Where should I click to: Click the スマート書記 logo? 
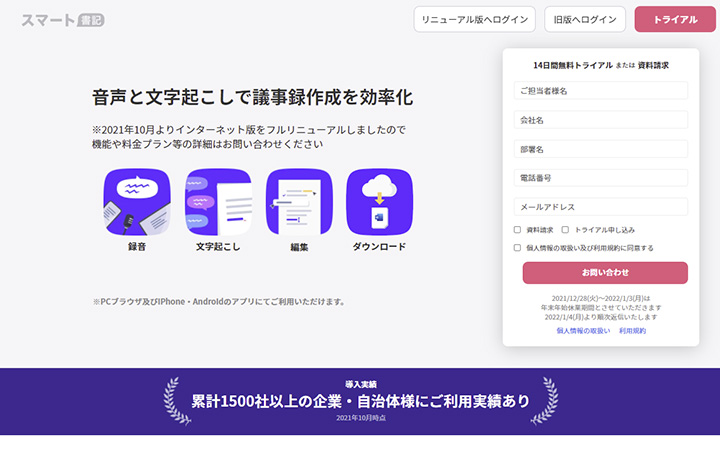pyautogui.click(x=63, y=20)
